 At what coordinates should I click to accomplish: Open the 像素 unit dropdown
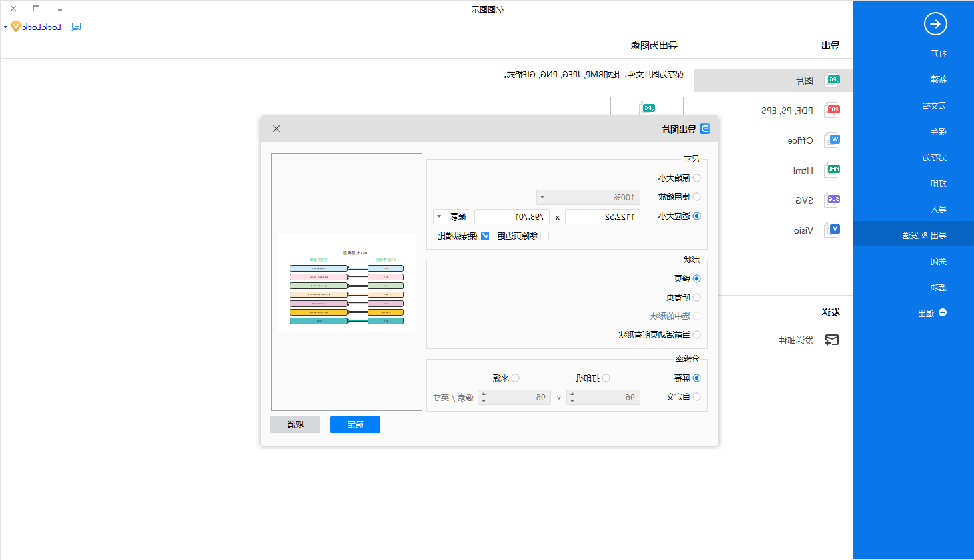coord(452,217)
